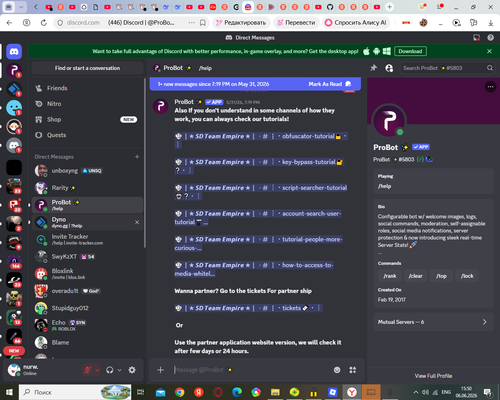Viewport: 500px width, 400px height.
Task: Open inbox icon in top bar
Action: pyautogui.click(x=477, y=38)
